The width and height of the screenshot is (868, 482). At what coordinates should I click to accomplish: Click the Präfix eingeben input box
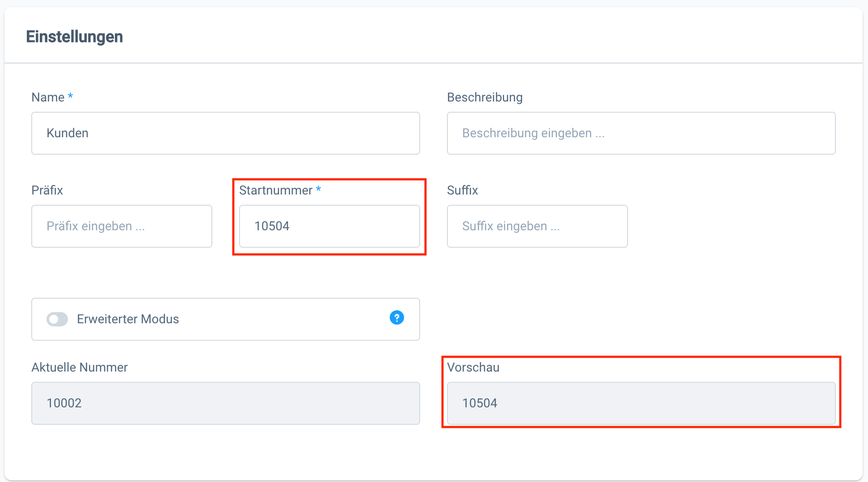click(122, 226)
